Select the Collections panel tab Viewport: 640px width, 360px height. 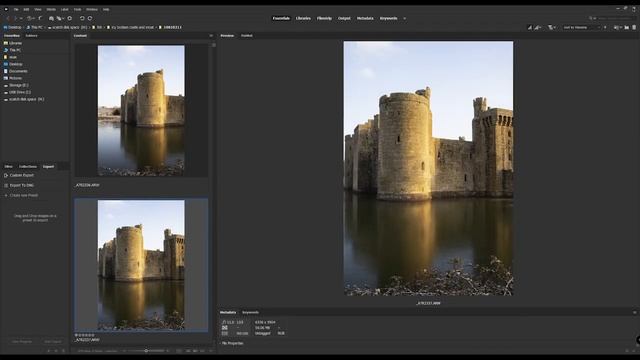(x=28, y=167)
